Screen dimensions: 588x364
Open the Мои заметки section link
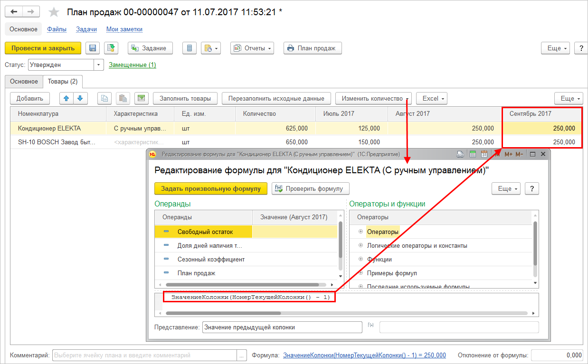click(x=124, y=29)
